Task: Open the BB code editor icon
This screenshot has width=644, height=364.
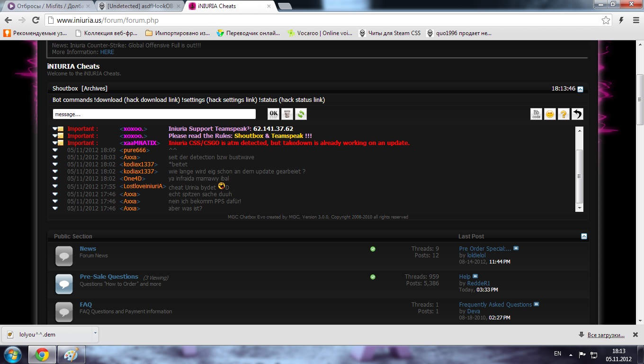Action: 536,114
